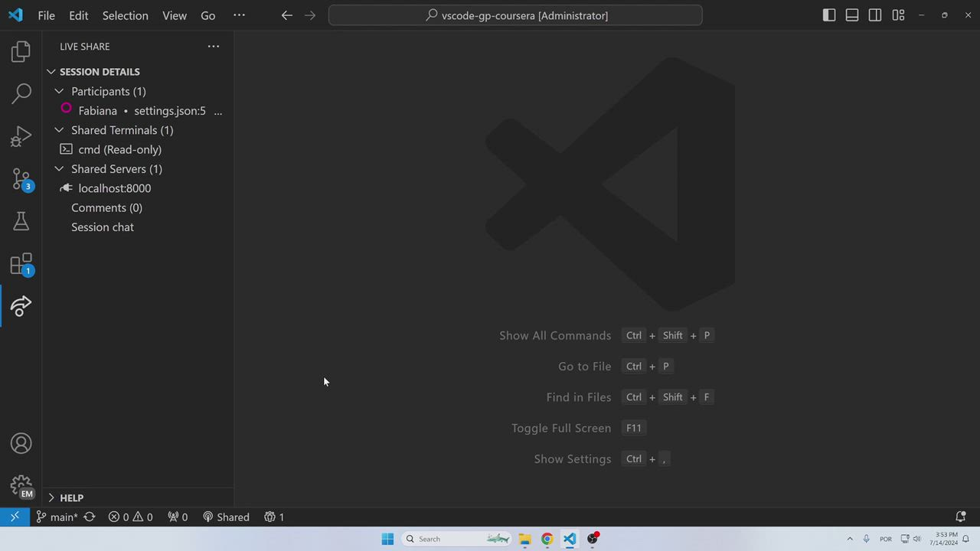Open the Customize Layout icon
The width and height of the screenshot is (980, 551).
(898, 15)
